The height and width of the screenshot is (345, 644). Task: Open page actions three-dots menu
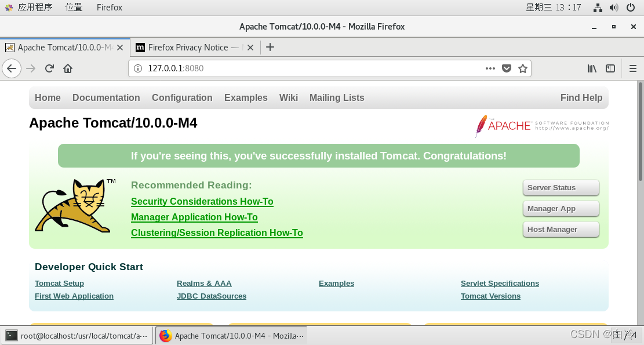(x=490, y=68)
